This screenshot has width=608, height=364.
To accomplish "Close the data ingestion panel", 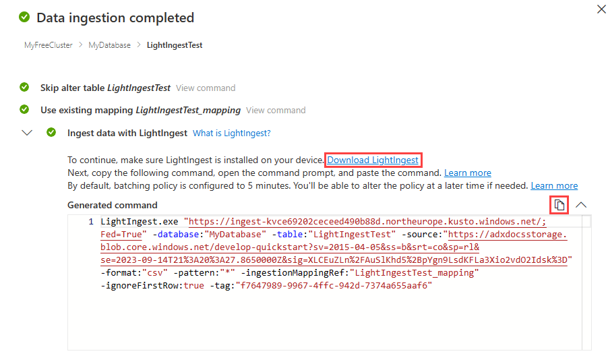I will (x=601, y=9).
